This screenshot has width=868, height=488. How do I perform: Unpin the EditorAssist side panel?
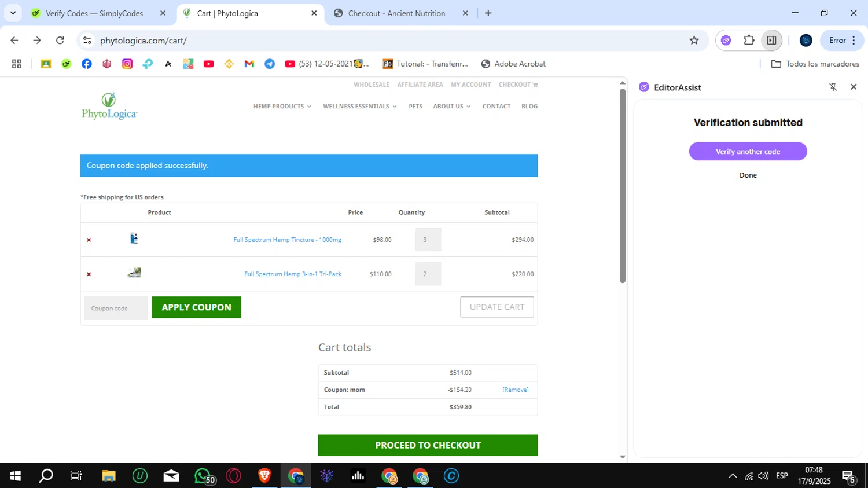pyautogui.click(x=833, y=87)
